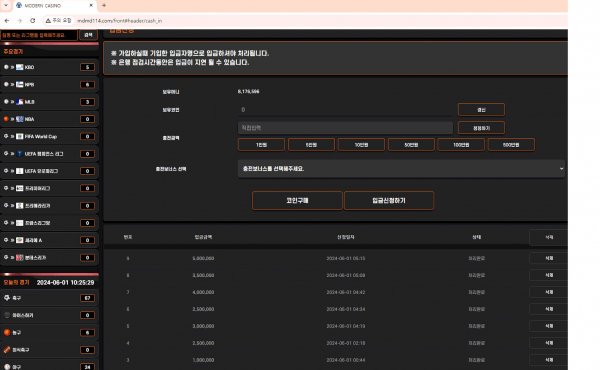
Task: Open MLB games from sidebar
Action: (x=49, y=102)
